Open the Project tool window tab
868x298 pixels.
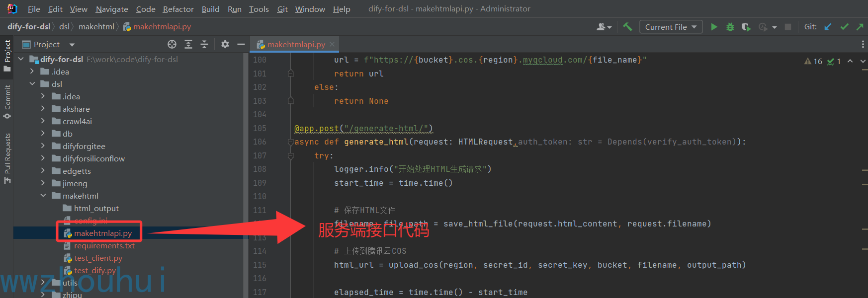7,56
